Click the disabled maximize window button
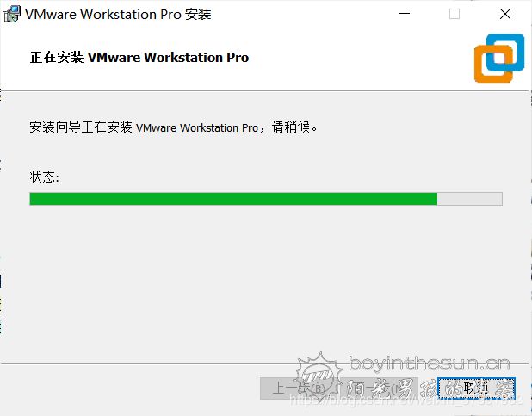The width and height of the screenshot is (532, 416). tap(455, 14)
